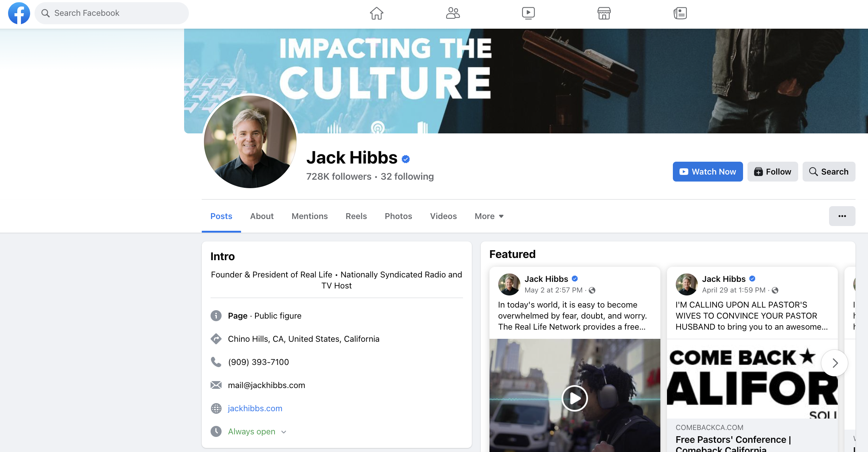Open the jackhibbs.com website link

tap(255, 408)
